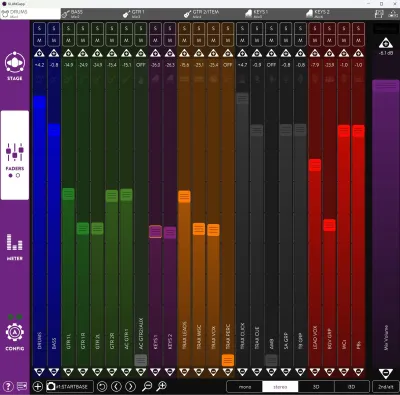
Task: Click the plus add snapshot icon
Action: 38,386
